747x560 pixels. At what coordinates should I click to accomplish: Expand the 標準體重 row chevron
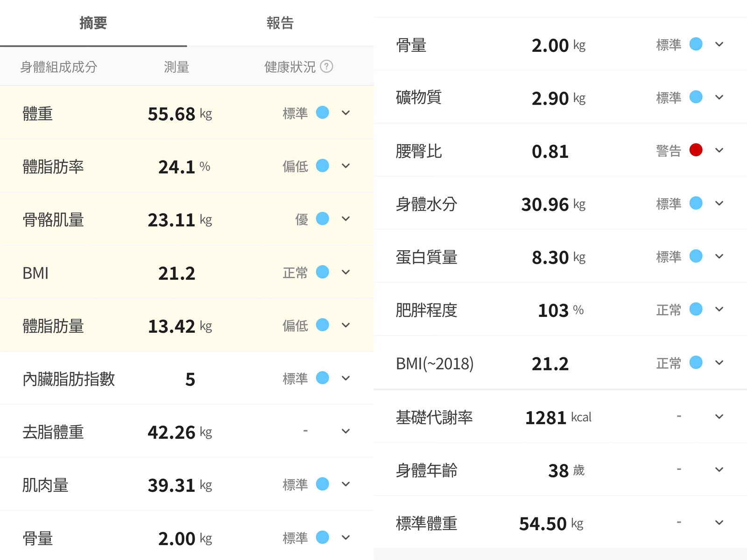[x=719, y=523]
